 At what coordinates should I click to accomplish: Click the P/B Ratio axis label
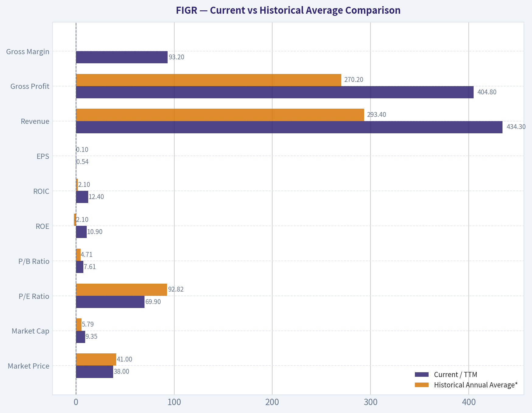point(34,261)
